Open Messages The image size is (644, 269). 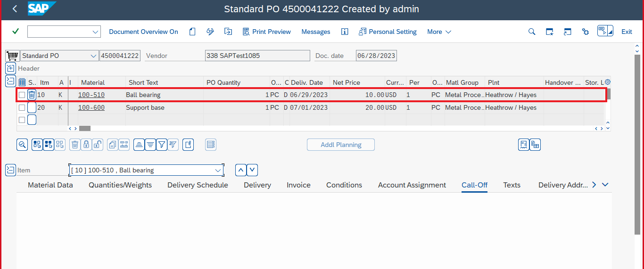pos(316,32)
